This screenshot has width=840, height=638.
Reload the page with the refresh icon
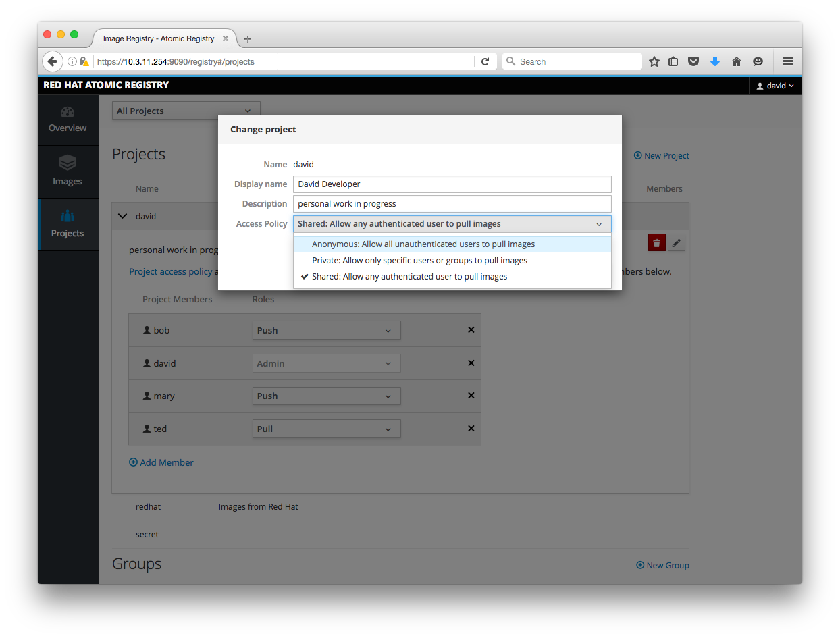(x=485, y=61)
